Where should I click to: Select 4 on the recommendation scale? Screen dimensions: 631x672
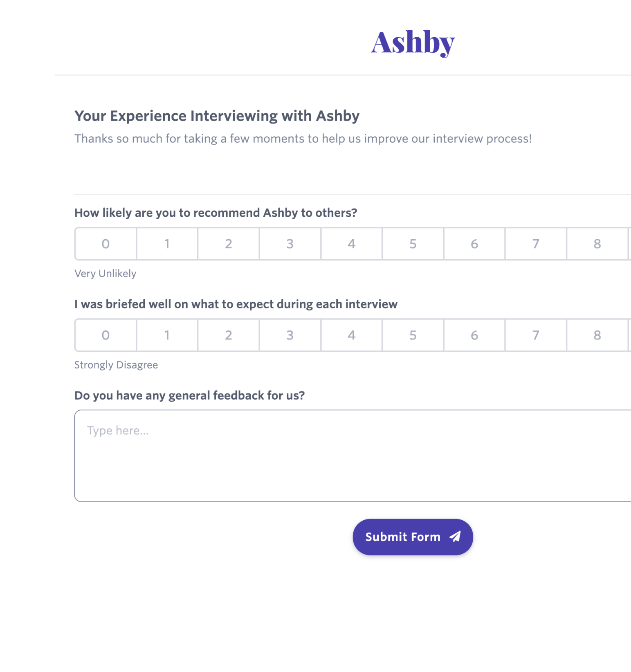[351, 243]
